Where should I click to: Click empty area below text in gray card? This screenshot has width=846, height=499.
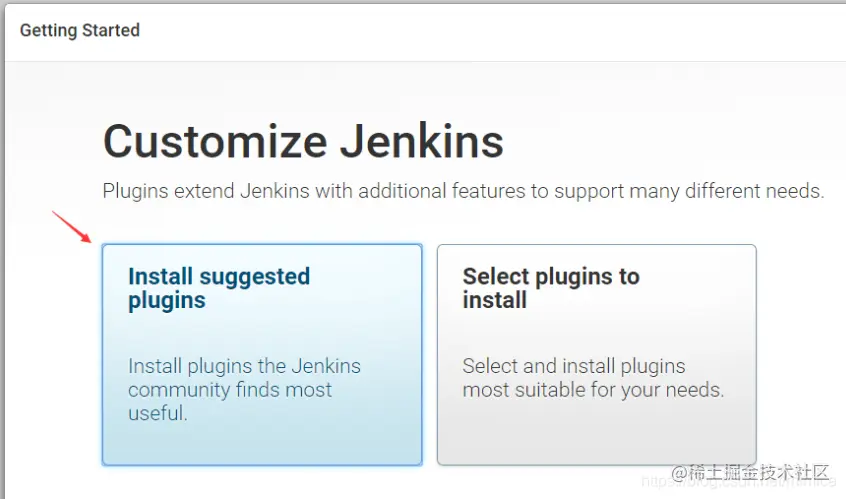tap(596, 435)
